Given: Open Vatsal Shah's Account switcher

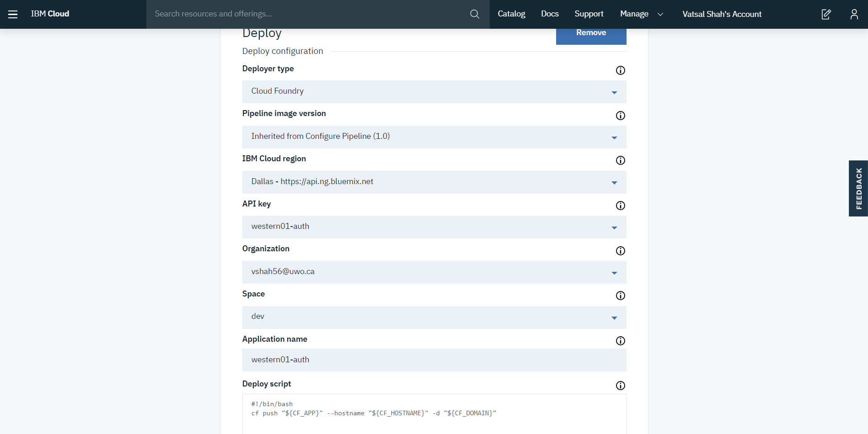Looking at the screenshot, I should point(722,14).
